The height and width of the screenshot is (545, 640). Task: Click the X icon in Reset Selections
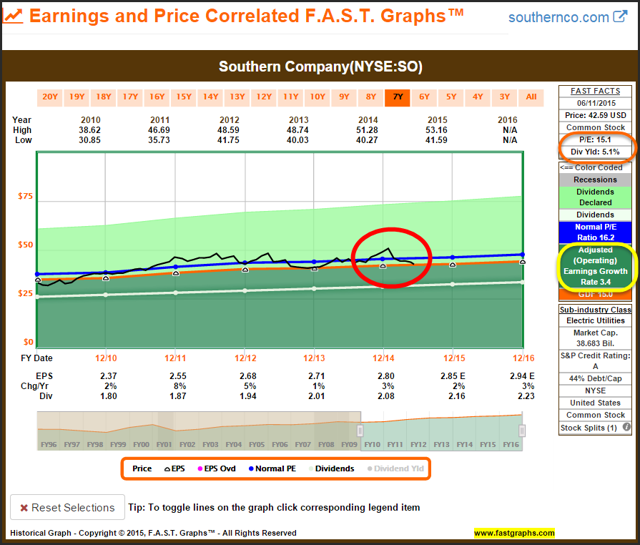[x=24, y=507]
